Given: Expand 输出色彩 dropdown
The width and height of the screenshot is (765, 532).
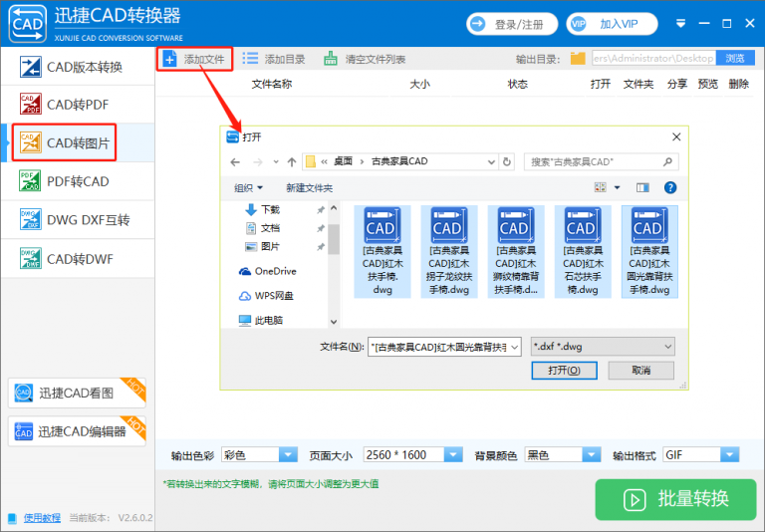Looking at the screenshot, I should [x=288, y=455].
